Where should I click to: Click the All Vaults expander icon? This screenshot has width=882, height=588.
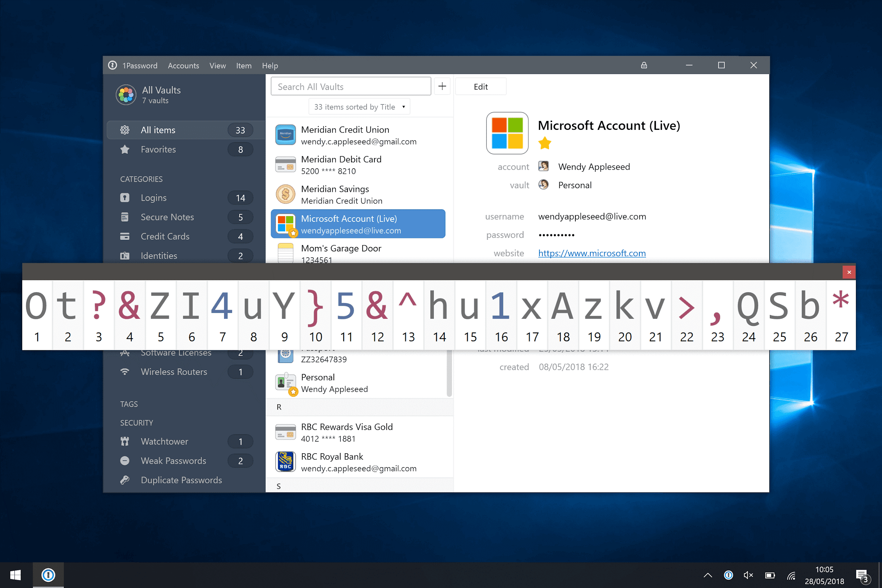[126, 95]
